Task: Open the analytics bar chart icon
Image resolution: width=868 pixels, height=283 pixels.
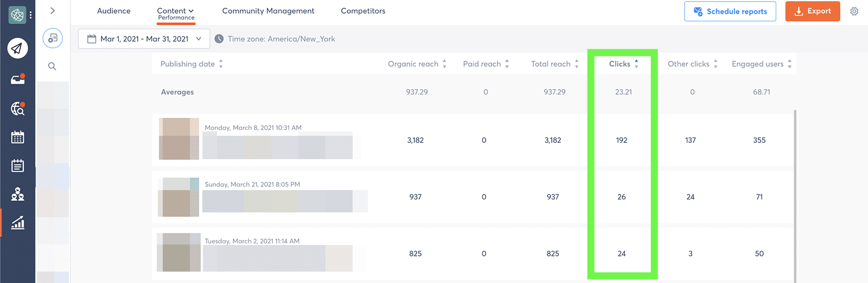Action: pyautogui.click(x=17, y=223)
